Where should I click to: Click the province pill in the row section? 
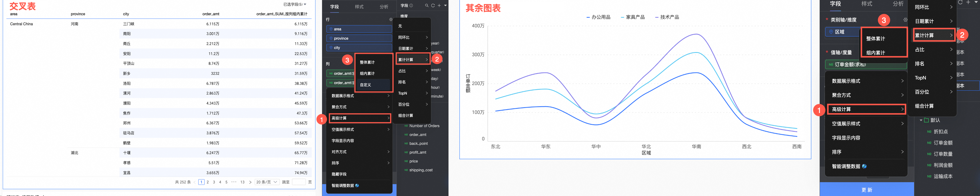point(359,39)
